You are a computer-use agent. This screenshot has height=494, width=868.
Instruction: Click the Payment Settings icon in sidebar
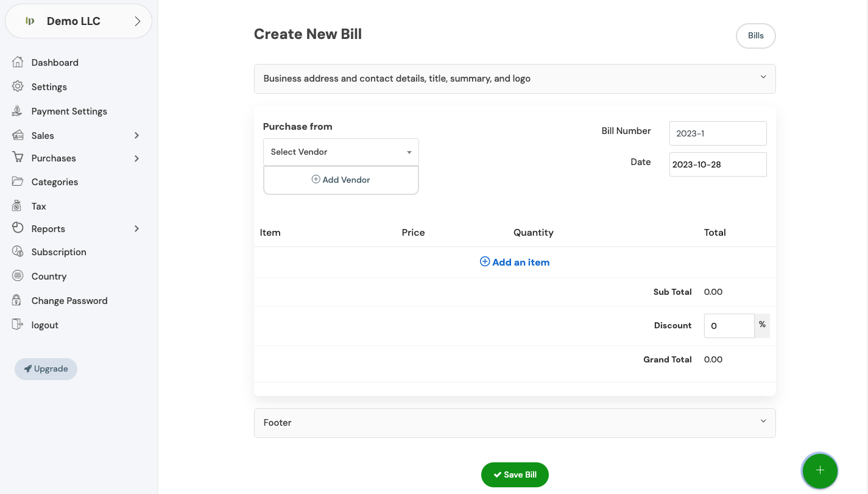tap(18, 111)
